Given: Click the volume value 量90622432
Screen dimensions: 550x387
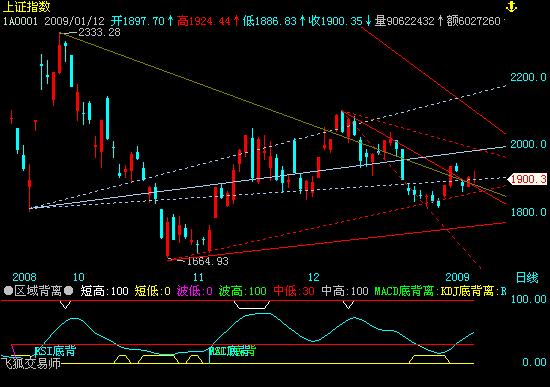Looking at the screenshot, I should (404, 21).
